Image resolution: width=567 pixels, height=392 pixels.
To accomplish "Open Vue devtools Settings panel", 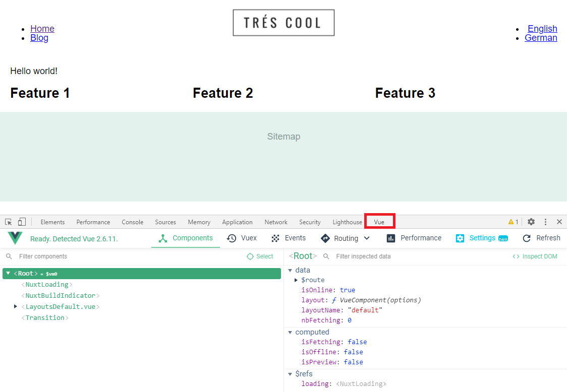I will coord(481,238).
